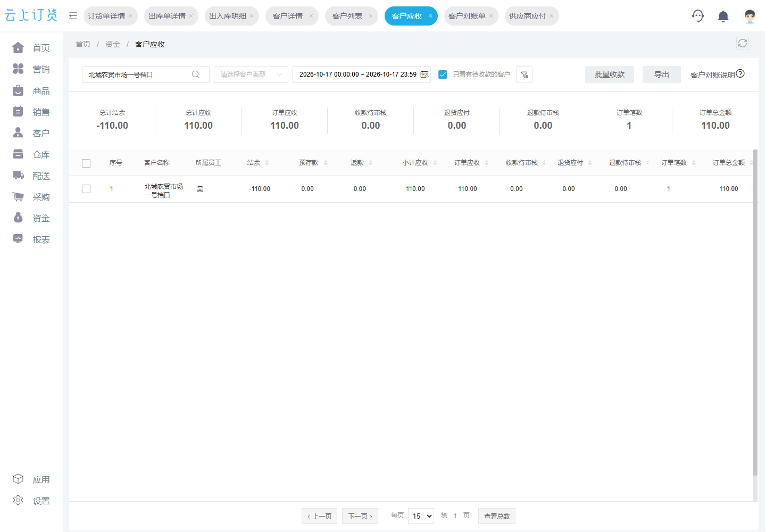Switch to the 出入库明细 tab
This screenshot has width=766, height=532.
[228, 16]
